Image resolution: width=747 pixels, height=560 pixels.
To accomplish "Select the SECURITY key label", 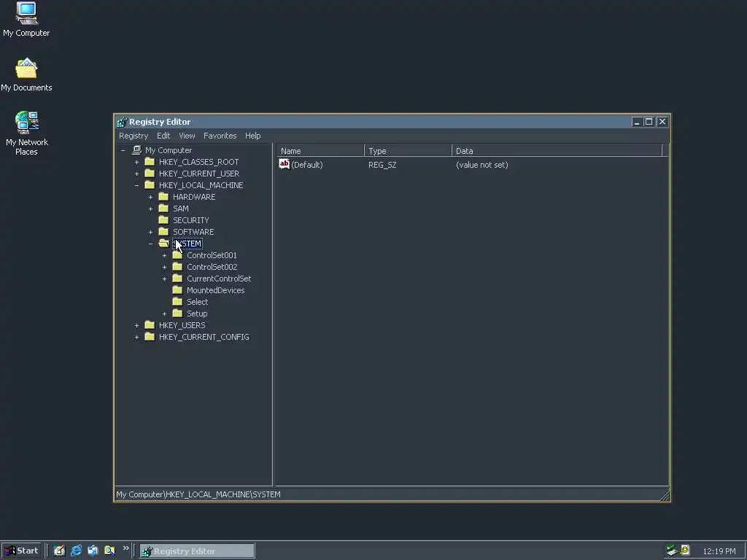I will (190, 220).
